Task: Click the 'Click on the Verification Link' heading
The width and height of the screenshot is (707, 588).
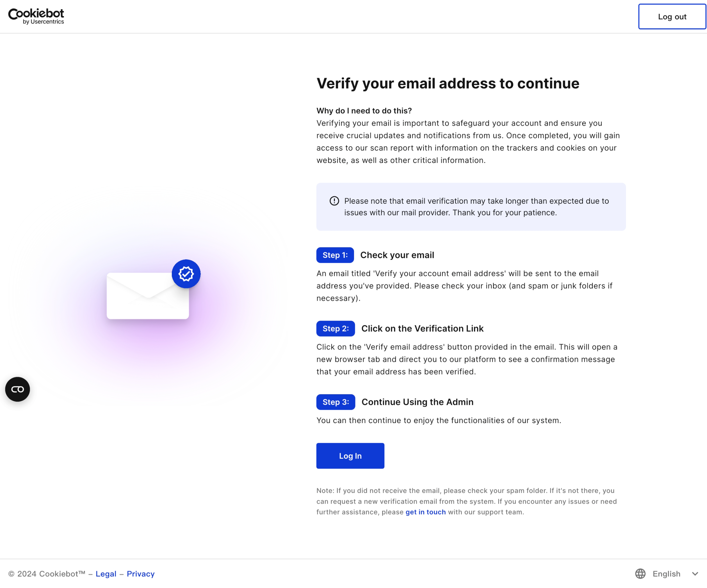Action: click(x=422, y=328)
